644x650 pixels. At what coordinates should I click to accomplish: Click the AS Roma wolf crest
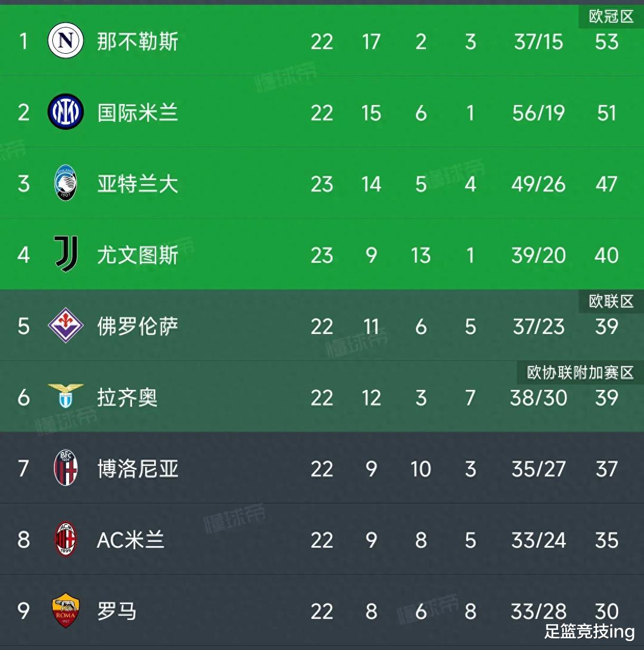65,610
